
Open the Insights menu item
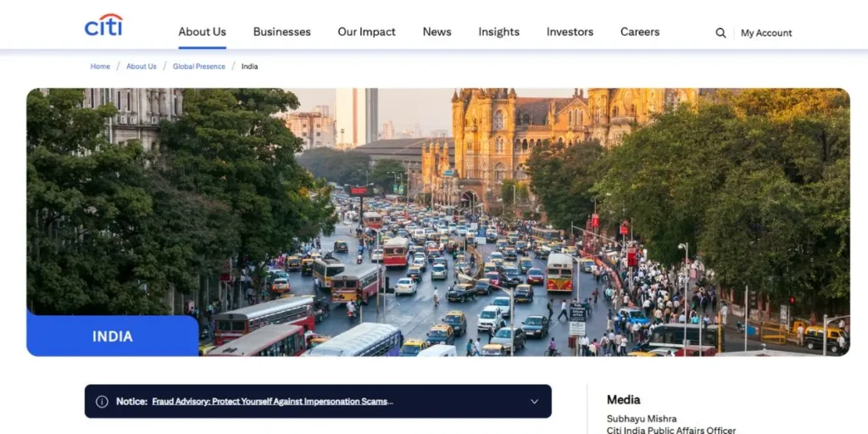[x=498, y=32]
